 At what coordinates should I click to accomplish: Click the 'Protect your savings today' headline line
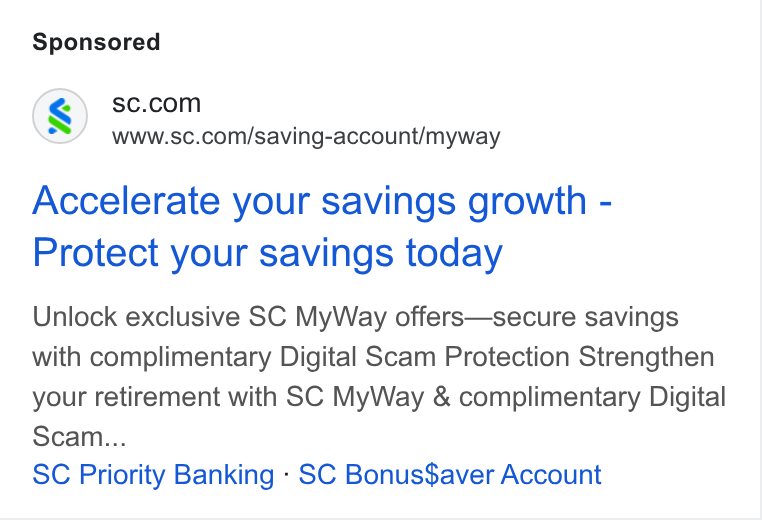pos(267,253)
